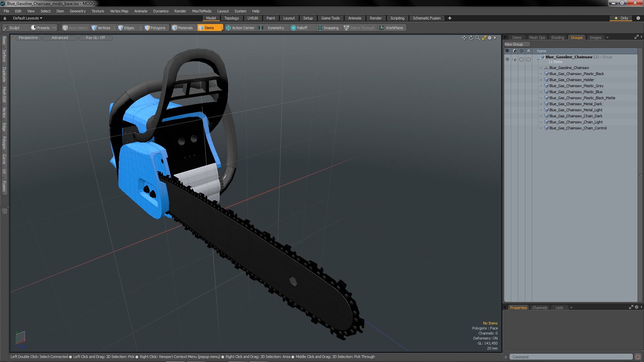Select Blue_Gas_Chainsaw_Metal_Dark item
The height and width of the screenshot is (362, 644).
point(576,104)
